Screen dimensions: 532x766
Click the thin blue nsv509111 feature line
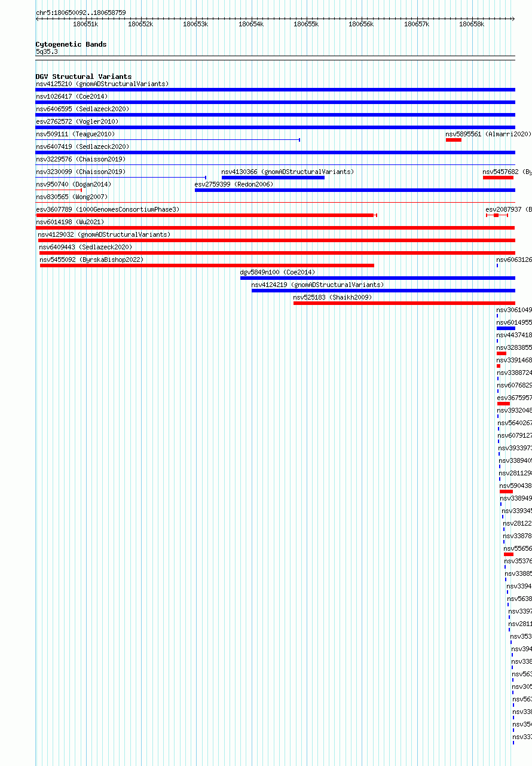click(168, 140)
